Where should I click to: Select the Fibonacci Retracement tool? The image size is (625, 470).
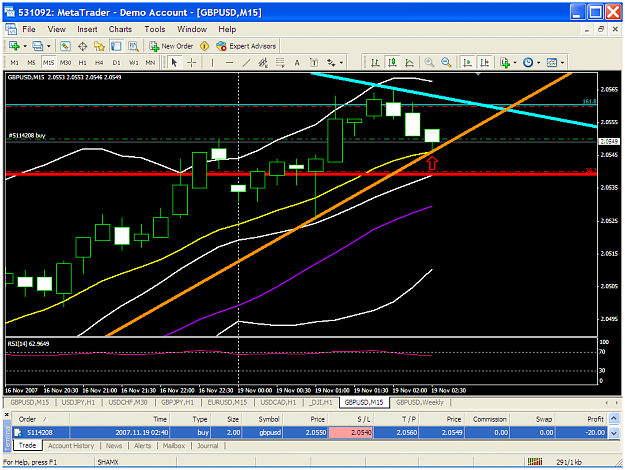280,63
